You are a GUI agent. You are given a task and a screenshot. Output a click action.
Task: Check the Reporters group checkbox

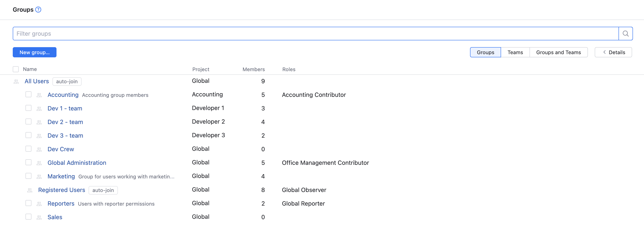(x=28, y=203)
